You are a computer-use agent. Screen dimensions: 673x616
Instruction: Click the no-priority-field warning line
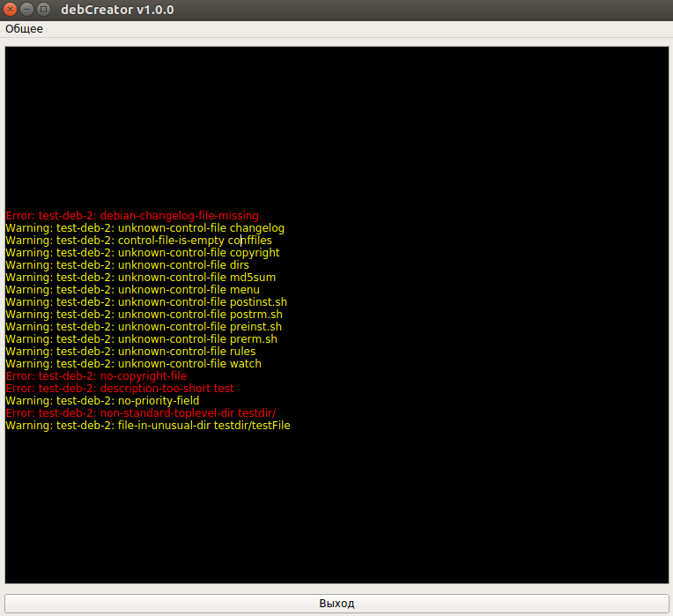[x=102, y=401]
